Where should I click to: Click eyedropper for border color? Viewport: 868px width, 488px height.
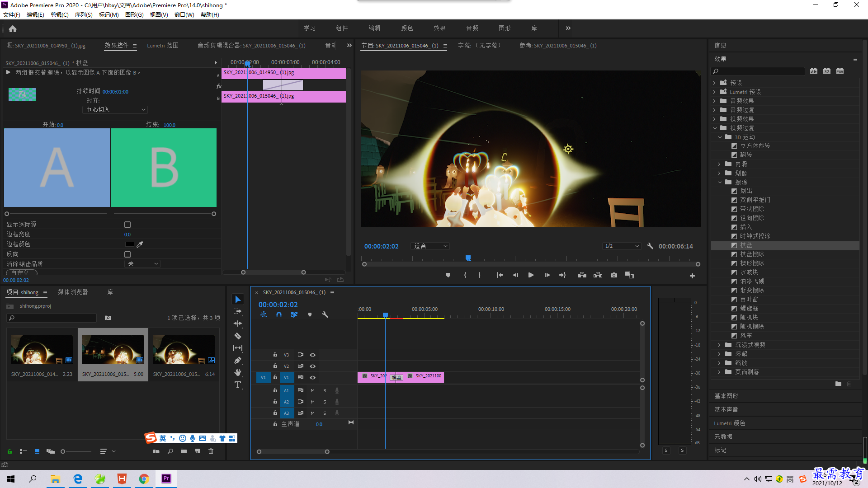point(140,244)
